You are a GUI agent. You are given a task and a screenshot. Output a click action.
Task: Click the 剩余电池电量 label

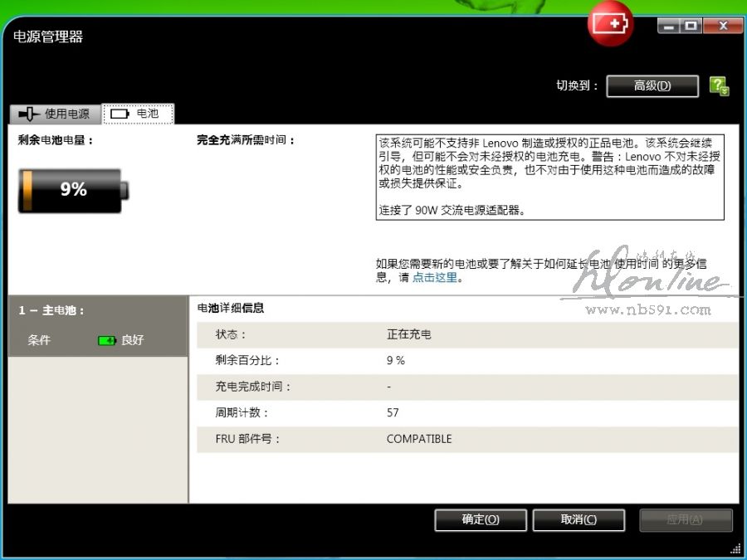point(56,140)
